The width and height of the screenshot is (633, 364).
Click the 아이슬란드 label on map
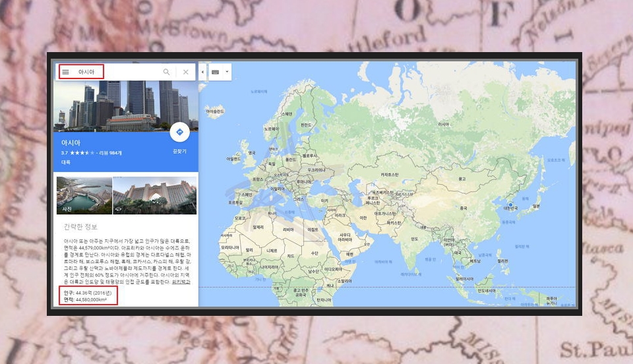pos(215,111)
